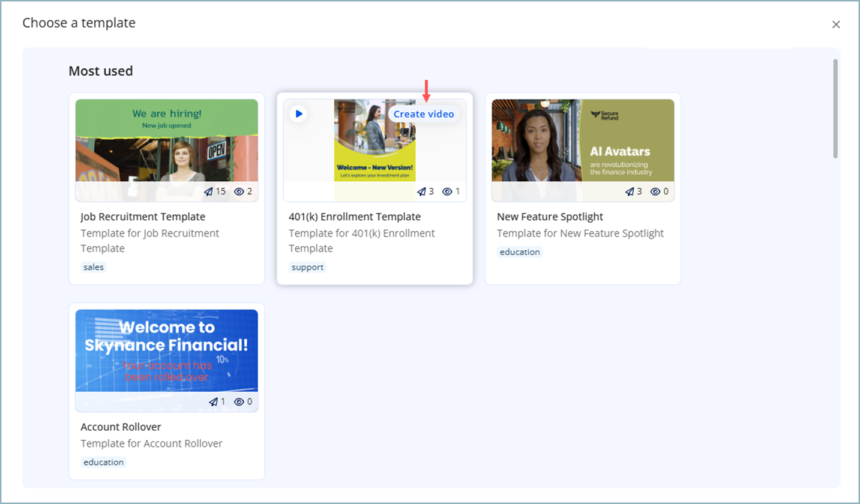Image resolution: width=860 pixels, height=504 pixels.
Task: Play the 401(k) Enrollment Template preview
Action: point(298,114)
